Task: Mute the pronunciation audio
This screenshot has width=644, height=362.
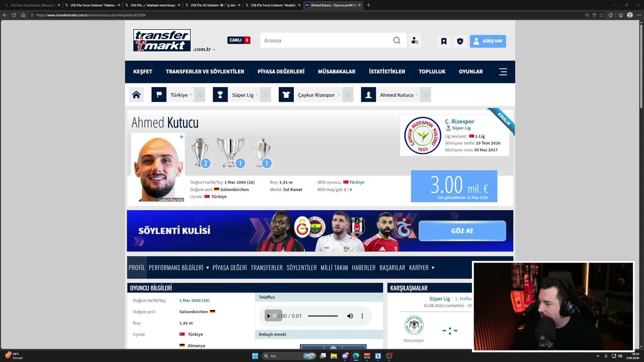Action: coord(350,316)
